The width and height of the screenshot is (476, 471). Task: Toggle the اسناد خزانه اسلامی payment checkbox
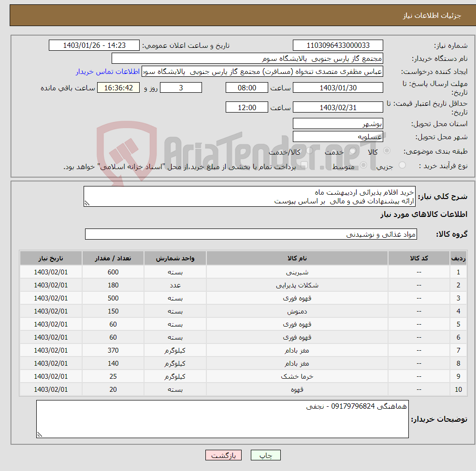[304, 165]
